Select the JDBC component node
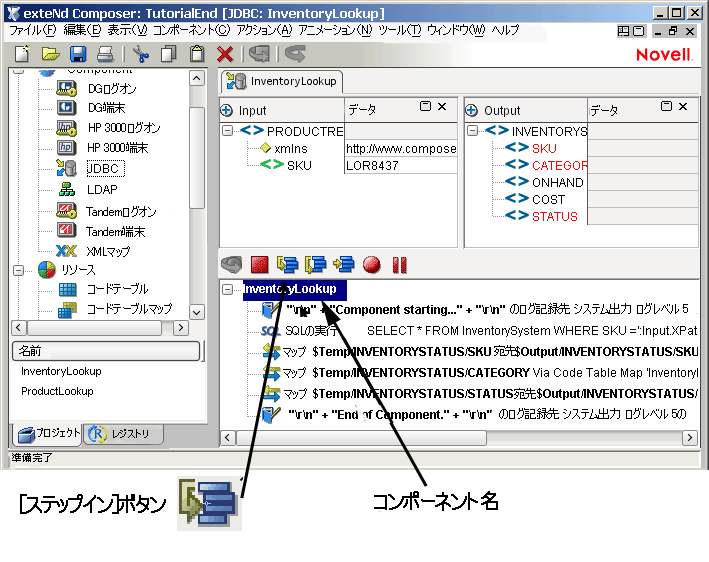709x562 pixels. [x=105, y=169]
